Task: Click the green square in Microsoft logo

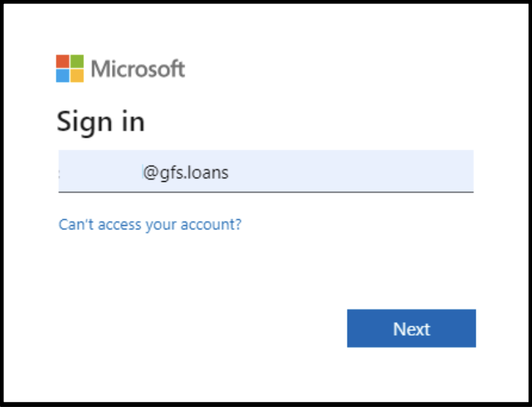Action: pyautogui.click(x=77, y=61)
